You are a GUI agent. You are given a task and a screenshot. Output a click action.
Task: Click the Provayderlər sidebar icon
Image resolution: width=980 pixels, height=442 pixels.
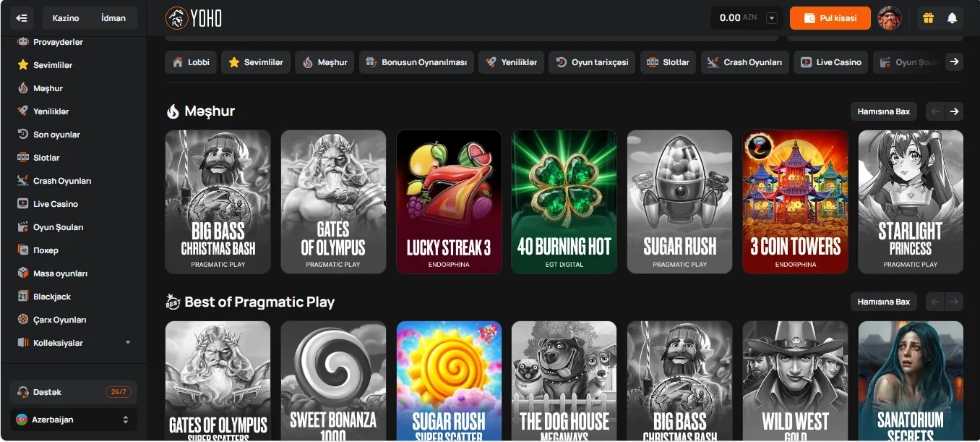[22, 42]
